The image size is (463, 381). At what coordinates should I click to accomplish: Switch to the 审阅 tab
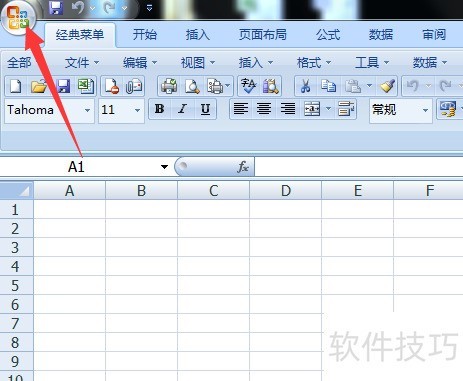click(434, 35)
